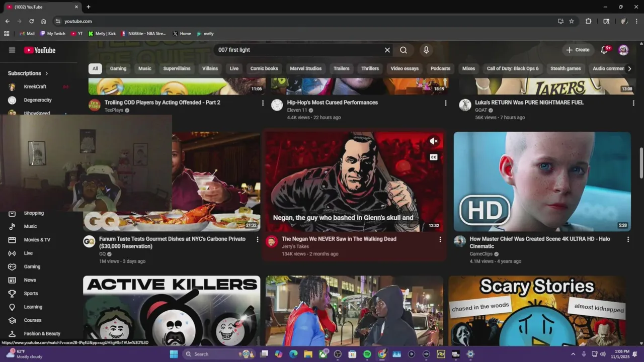Open the Shopping sidebar entry
Viewport: 644px width, 362px height.
[34, 213]
